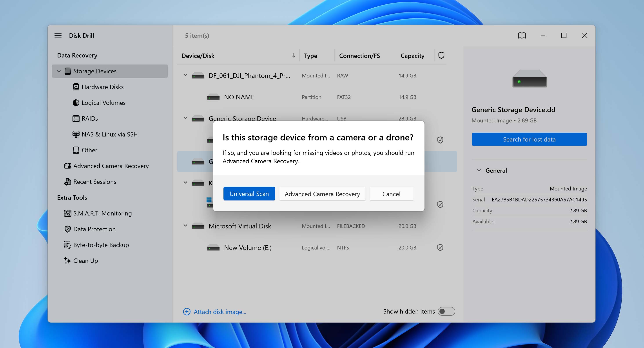Click the New Volume (E:) drive icon
The width and height of the screenshot is (644, 348).
tap(213, 248)
